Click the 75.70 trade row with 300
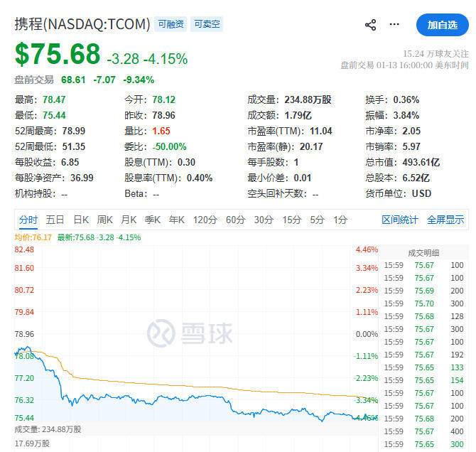Screen dimensions: 476x452 pyautogui.click(x=424, y=303)
